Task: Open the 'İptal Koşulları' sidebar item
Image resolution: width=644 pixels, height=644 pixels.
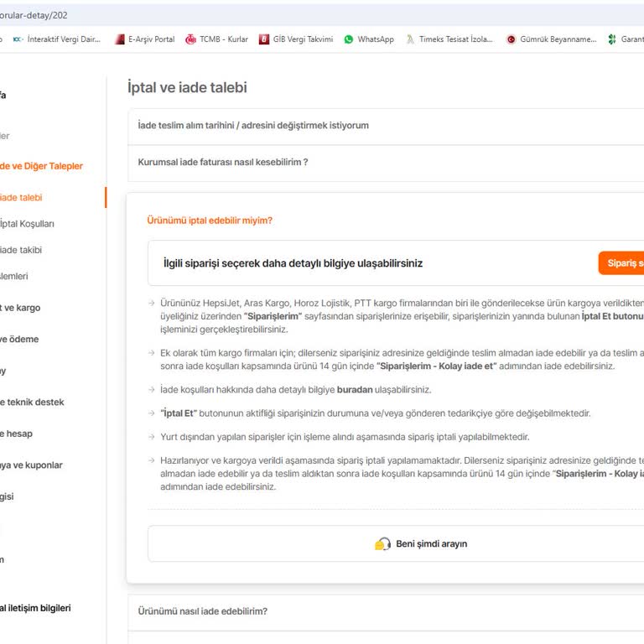Action: coord(27,224)
